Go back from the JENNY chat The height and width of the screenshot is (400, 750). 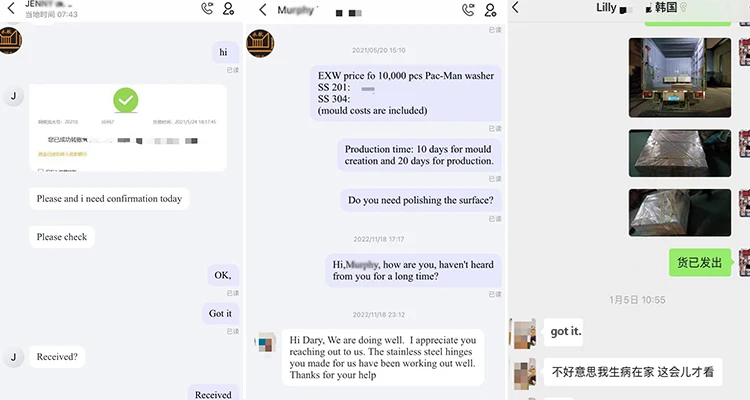[11, 8]
